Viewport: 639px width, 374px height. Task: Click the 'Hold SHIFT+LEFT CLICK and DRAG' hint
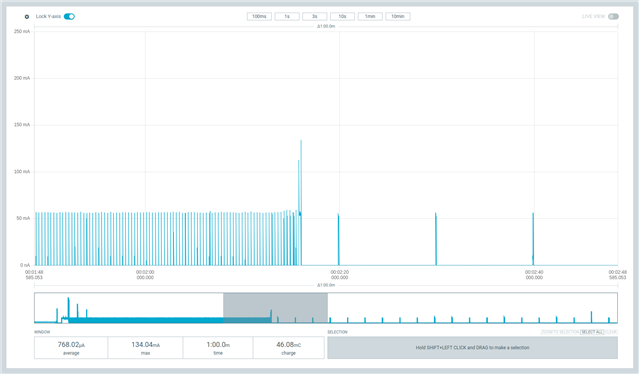473,348
